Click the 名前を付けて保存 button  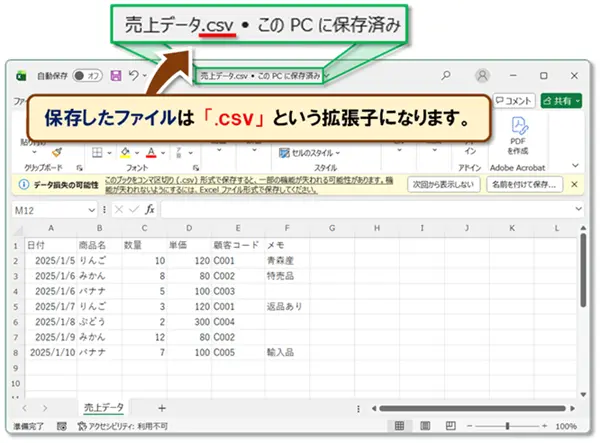524,184
